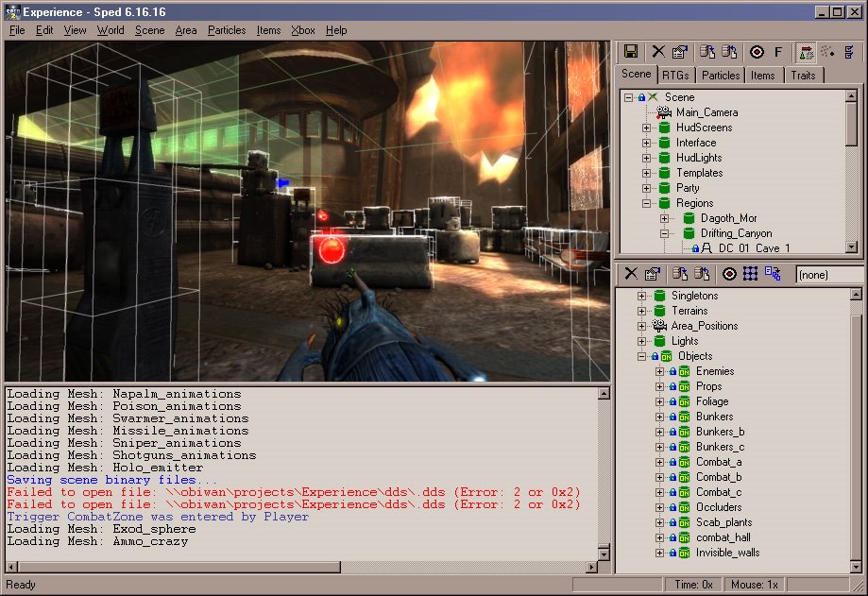The height and width of the screenshot is (596, 868).
Task: Click the particle dots icon in top toolbar
Action: click(x=827, y=52)
